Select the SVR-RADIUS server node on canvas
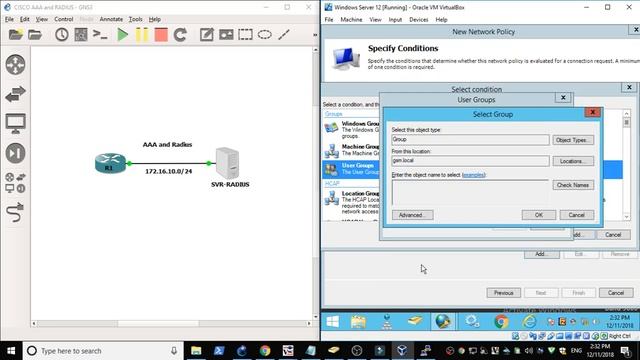The image size is (640, 360). (x=227, y=163)
